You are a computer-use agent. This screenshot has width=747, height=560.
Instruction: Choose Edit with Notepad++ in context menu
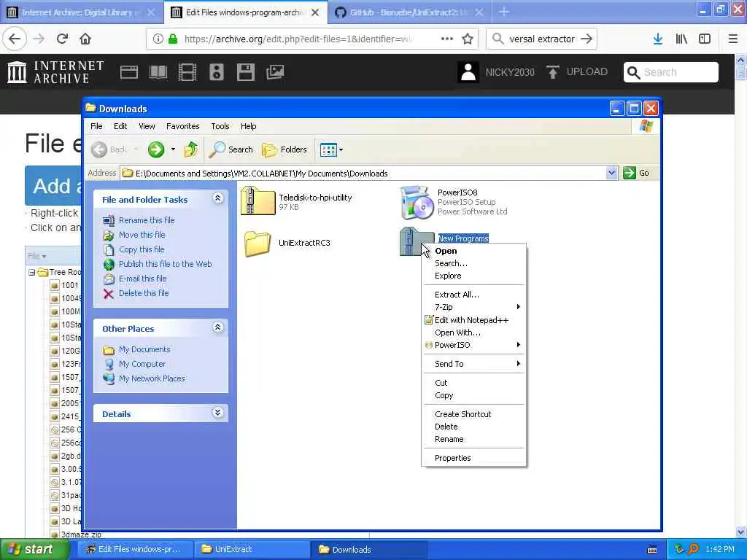(474, 320)
